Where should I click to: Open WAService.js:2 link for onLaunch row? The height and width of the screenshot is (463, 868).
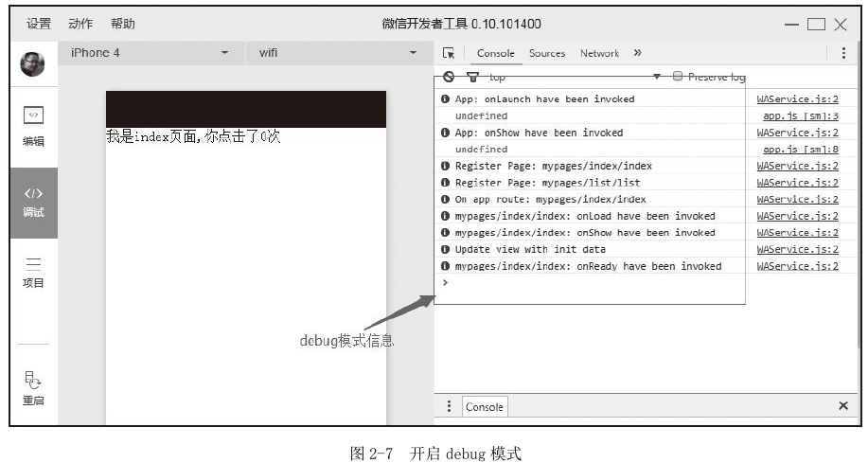click(x=798, y=99)
